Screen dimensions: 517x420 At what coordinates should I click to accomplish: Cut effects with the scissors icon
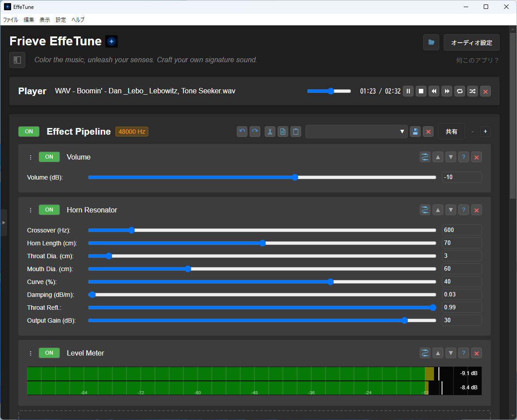(270, 132)
